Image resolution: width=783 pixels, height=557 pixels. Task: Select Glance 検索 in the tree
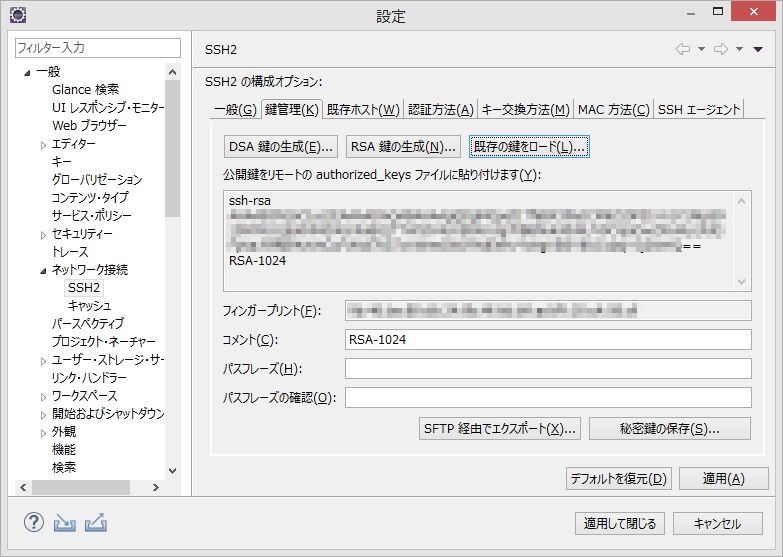click(85, 89)
